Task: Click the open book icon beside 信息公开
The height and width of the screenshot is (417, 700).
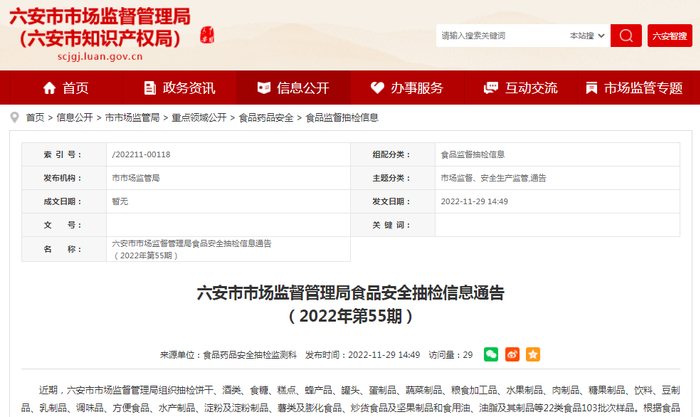Action: (264, 88)
